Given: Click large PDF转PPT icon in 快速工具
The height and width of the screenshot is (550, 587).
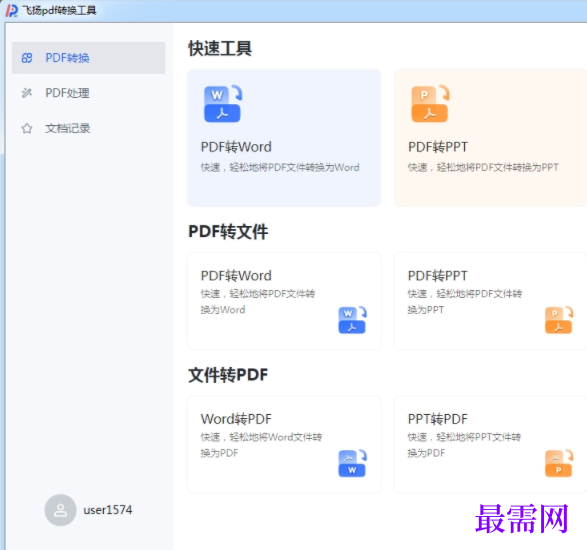Looking at the screenshot, I should pos(430,104).
